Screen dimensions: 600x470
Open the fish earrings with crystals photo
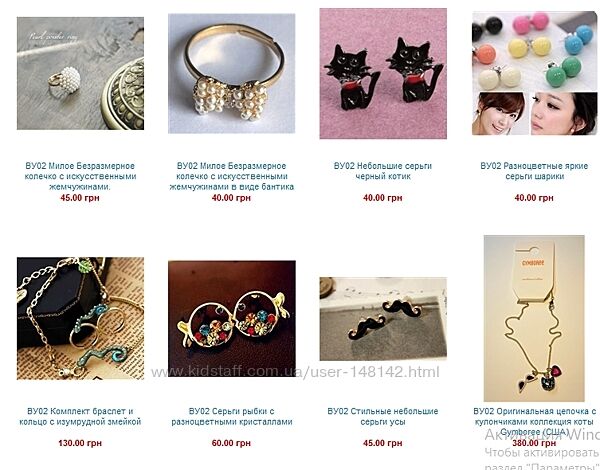(x=232, y=318)
